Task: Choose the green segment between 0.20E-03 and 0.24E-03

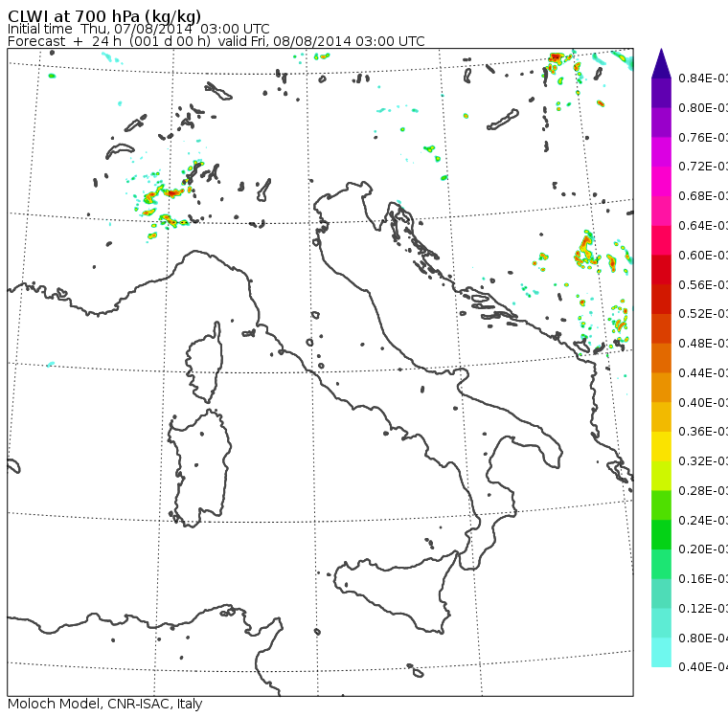Action: point(661,535)
